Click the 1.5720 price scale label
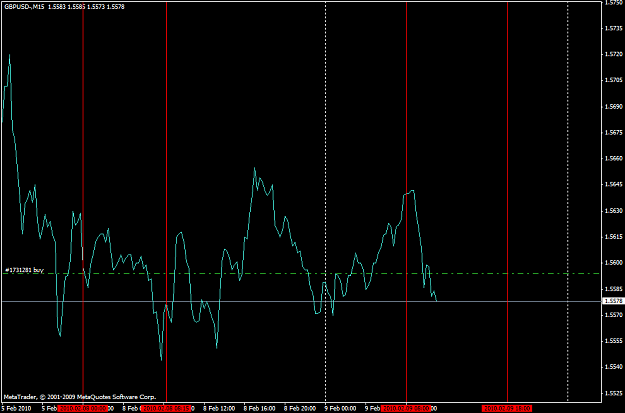 [x=613, y=54]
